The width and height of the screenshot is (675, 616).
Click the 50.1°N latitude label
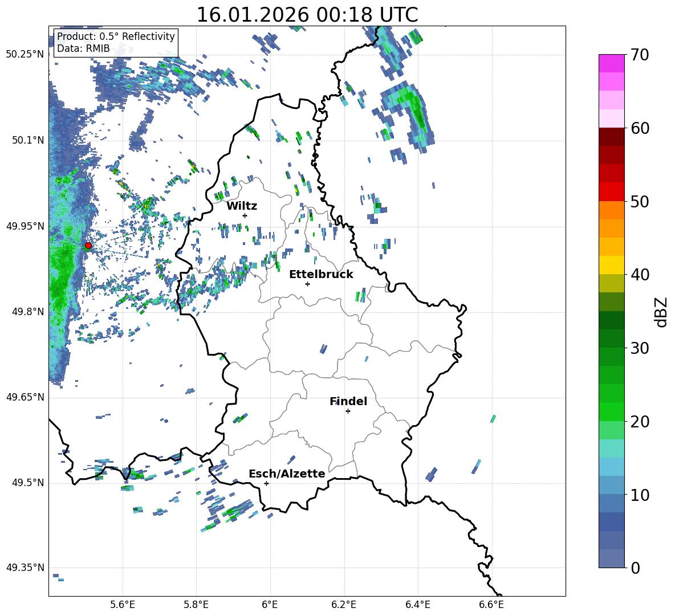pyautogui.click(x=28, y=140)
